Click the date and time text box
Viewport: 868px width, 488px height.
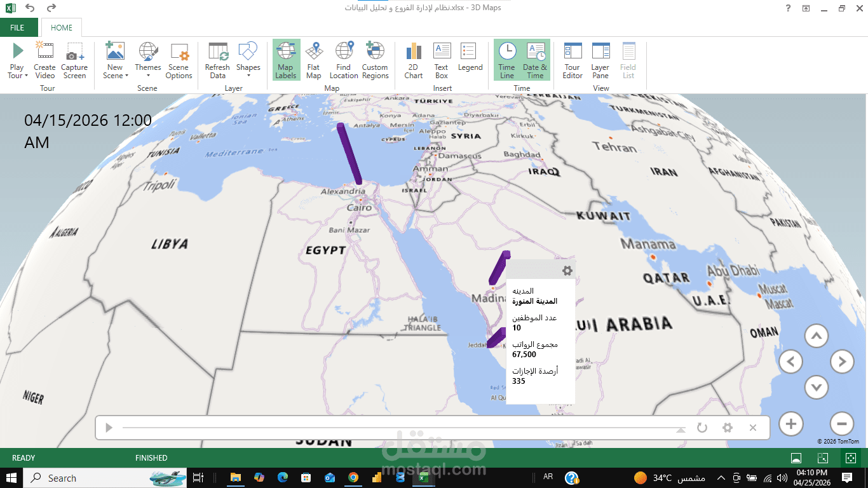click(88, 132)
